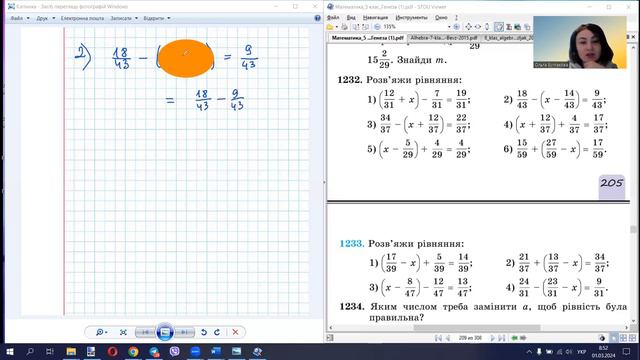Open Навигация menu in STDU Viewer

(x=375, y=18)
